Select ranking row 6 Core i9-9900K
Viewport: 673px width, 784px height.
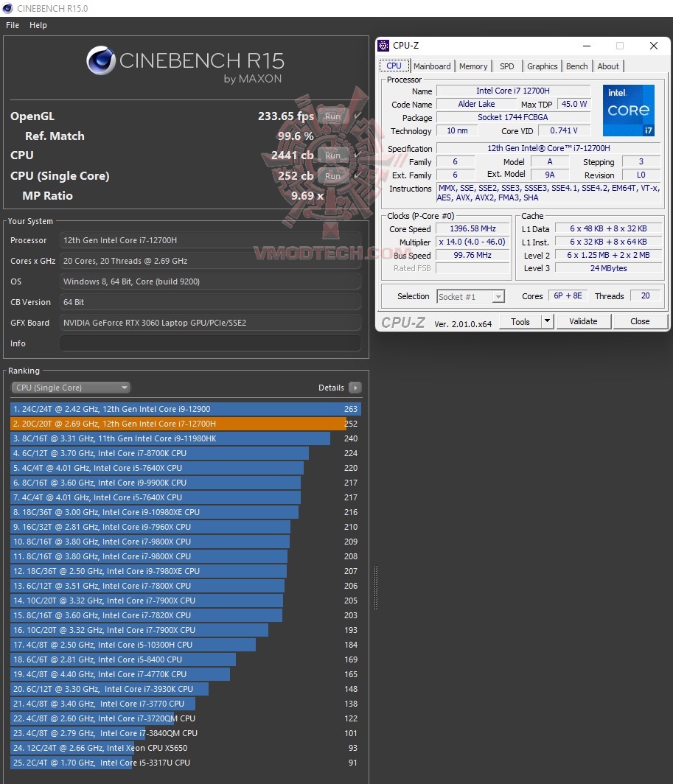tap(186, 483)
